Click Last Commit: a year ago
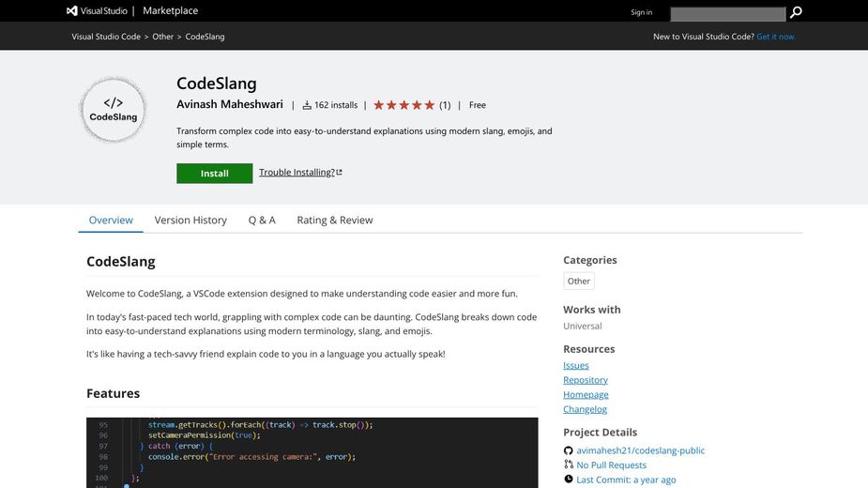868x488 pixels. (x=626, y=480)
